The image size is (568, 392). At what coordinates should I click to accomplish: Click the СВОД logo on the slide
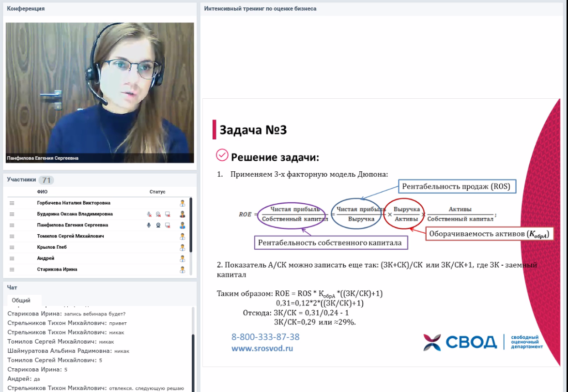483,342
